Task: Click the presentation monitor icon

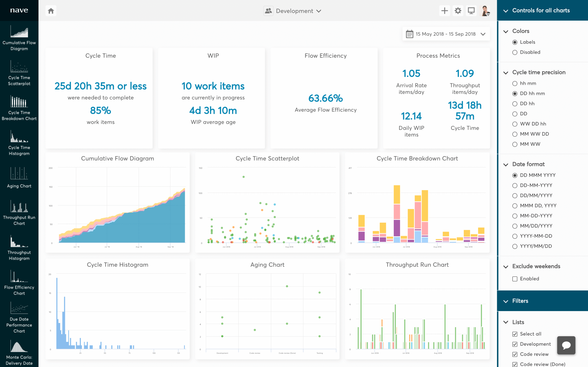Action: click(x=471, y=11)
